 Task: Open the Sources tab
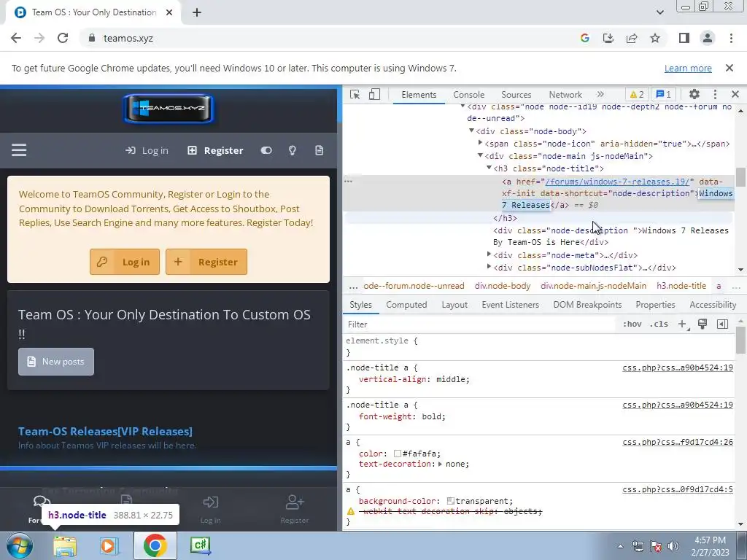[516, 94]
